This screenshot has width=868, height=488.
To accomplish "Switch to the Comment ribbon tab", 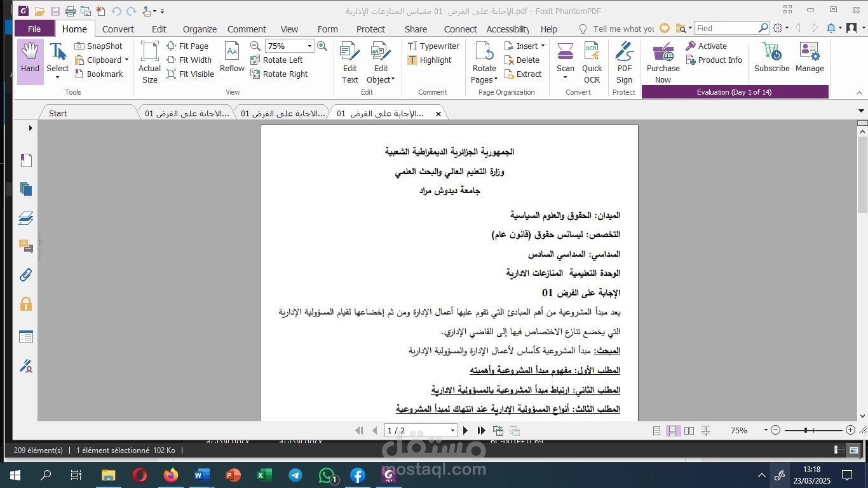I will (247, 29).
